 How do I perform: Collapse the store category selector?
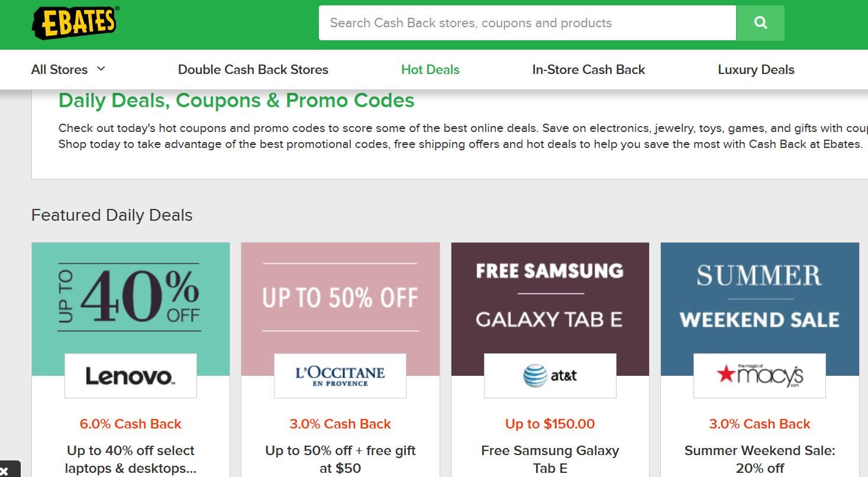68,69
